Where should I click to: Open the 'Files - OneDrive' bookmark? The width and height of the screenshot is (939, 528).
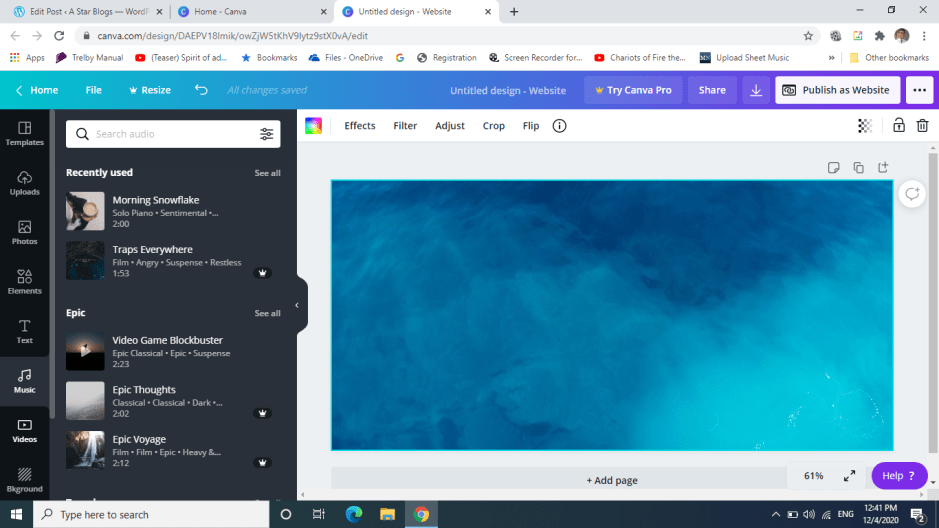[346, 57]
